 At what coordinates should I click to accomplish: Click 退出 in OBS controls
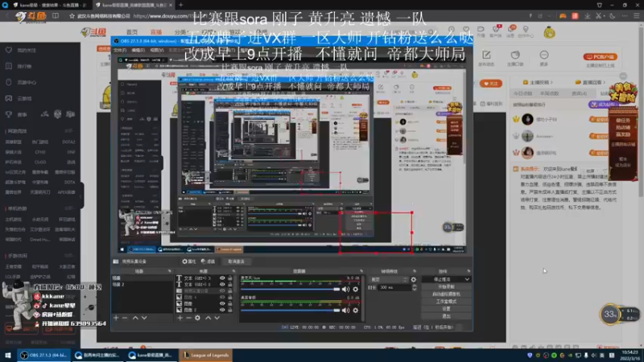click(x=446, y=316)
